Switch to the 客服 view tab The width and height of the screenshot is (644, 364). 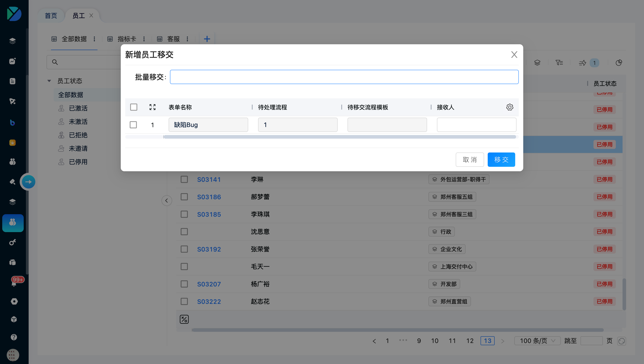click(x=174, y=39)
